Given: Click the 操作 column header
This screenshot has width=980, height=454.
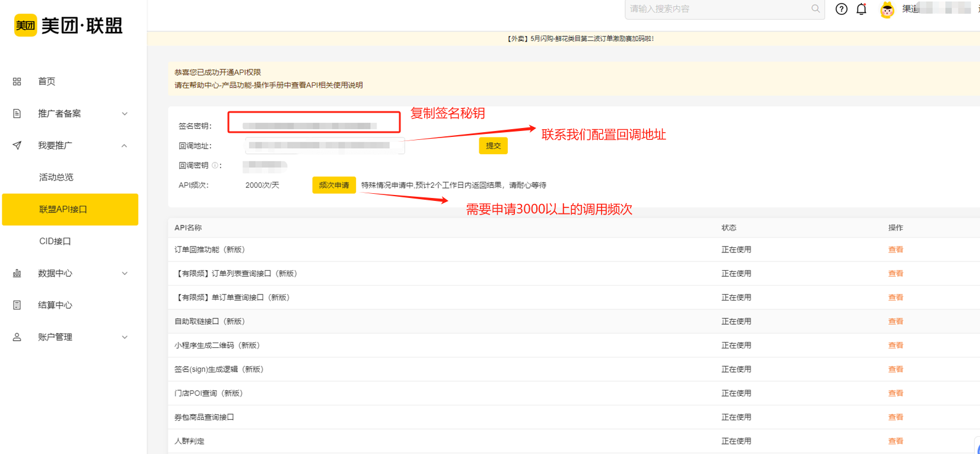Looking at the screenshot, I should tap(895, 228).
